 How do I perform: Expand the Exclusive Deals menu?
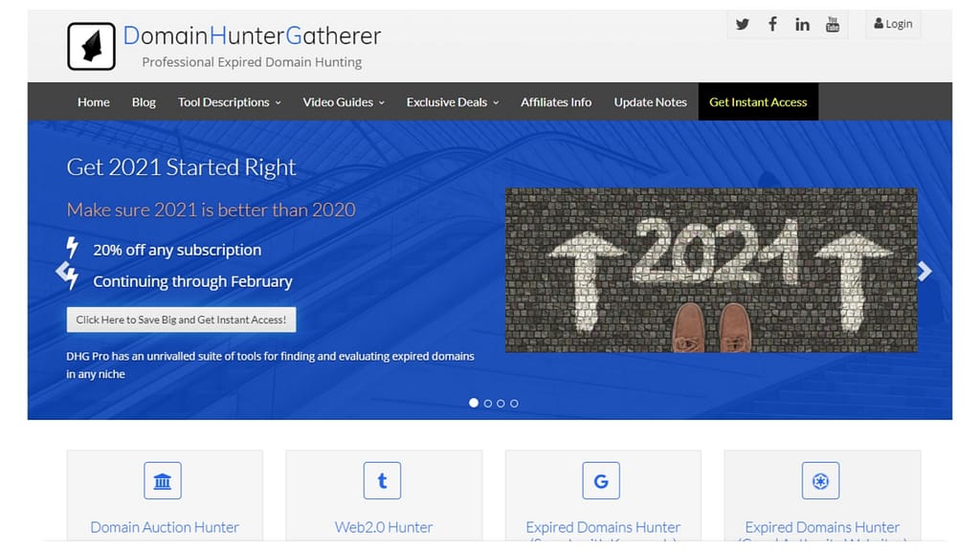pyautogui.click(x=452, y=102)
